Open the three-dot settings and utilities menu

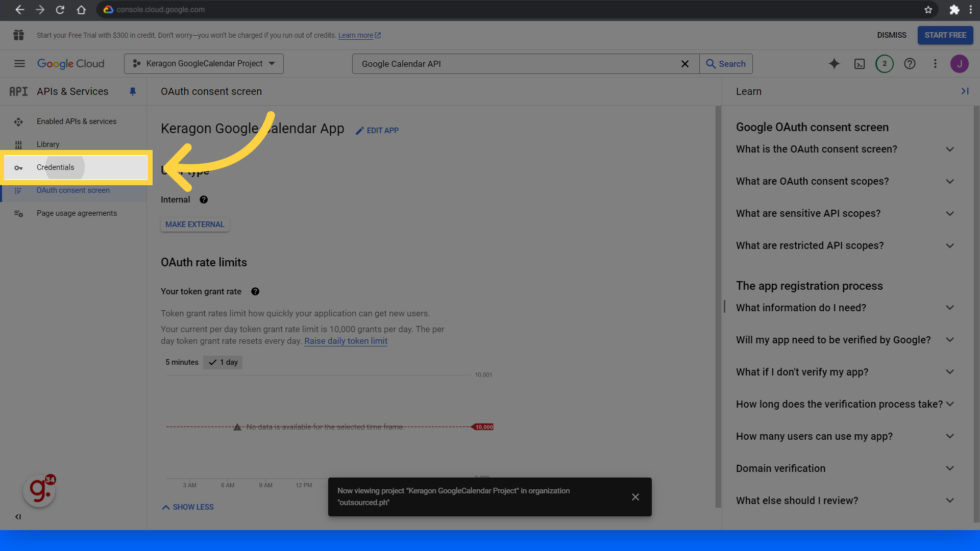935,64
